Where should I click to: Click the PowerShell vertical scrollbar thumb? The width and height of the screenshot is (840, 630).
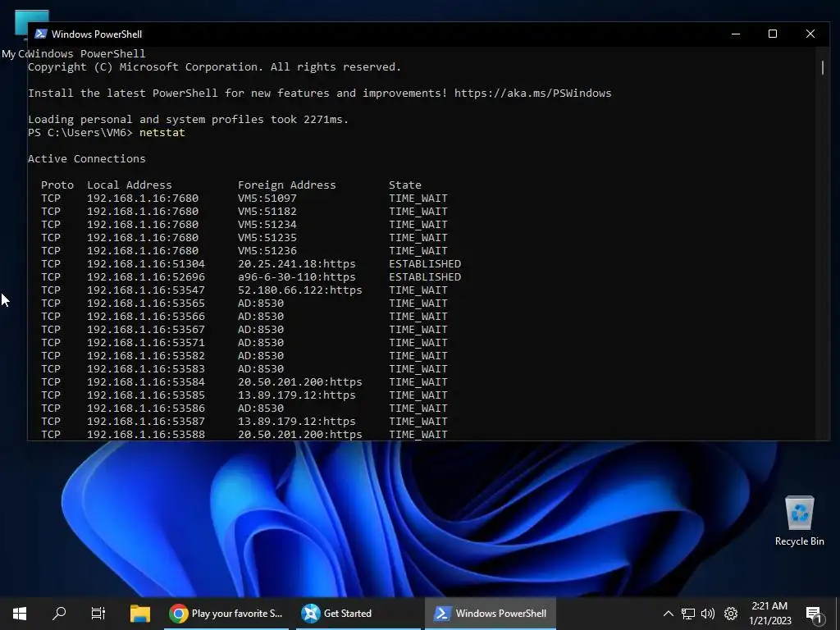coord(823,67)
